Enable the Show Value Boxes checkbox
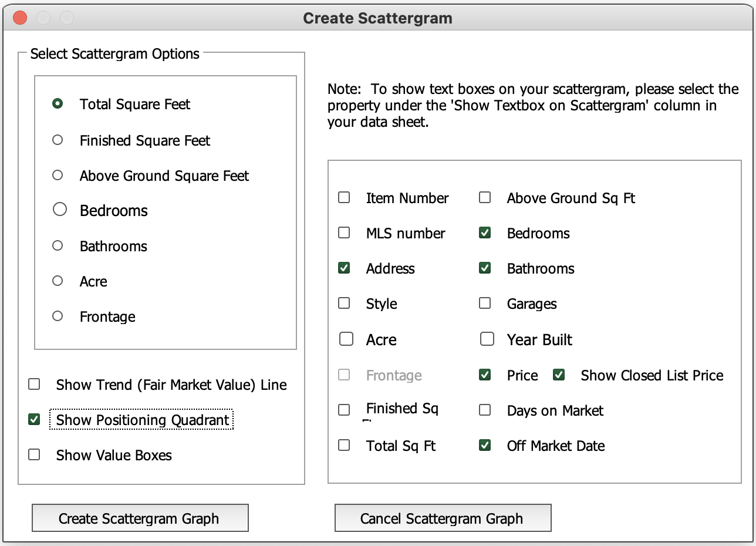 pyautogui.click(x=35, y=455)
